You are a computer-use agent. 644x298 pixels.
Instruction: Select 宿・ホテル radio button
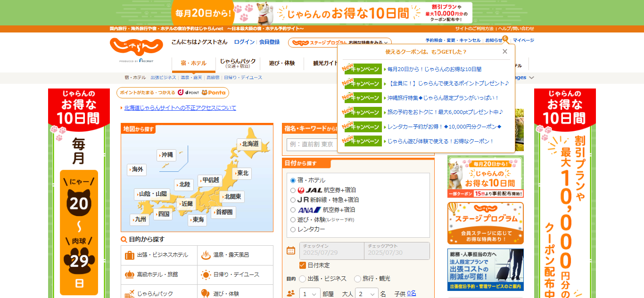(x=293, y=180)
